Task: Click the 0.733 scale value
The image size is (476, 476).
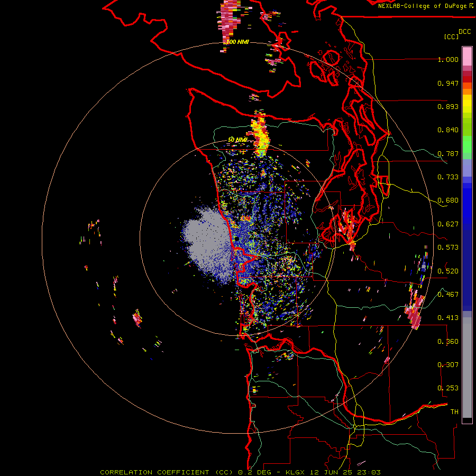Action: 448,177
